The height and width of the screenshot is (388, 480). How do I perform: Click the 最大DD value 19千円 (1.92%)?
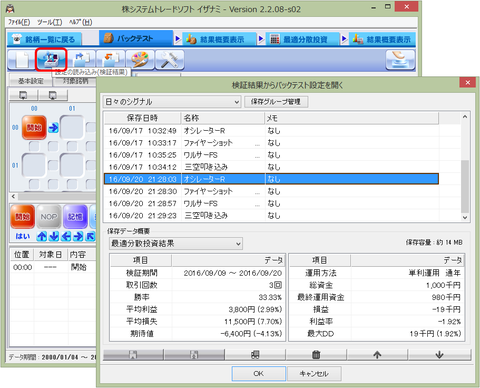435,334
